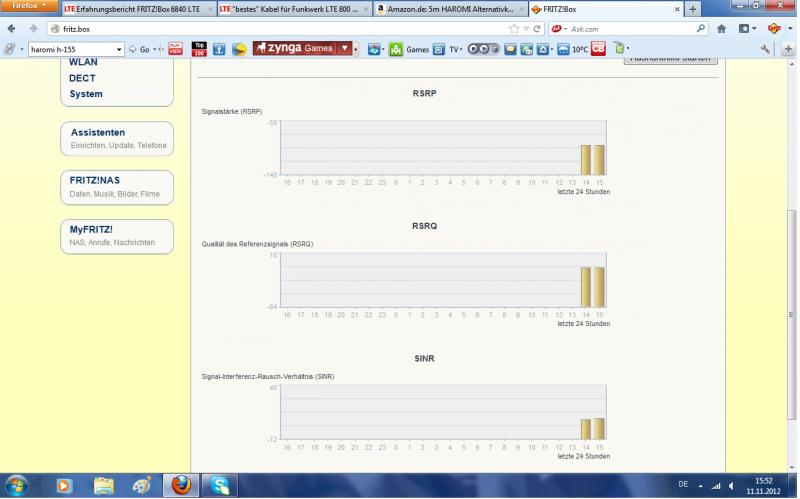This screenshot has width=800, height=499.
Task: Open the browser home page
Action: coord(721,29)
